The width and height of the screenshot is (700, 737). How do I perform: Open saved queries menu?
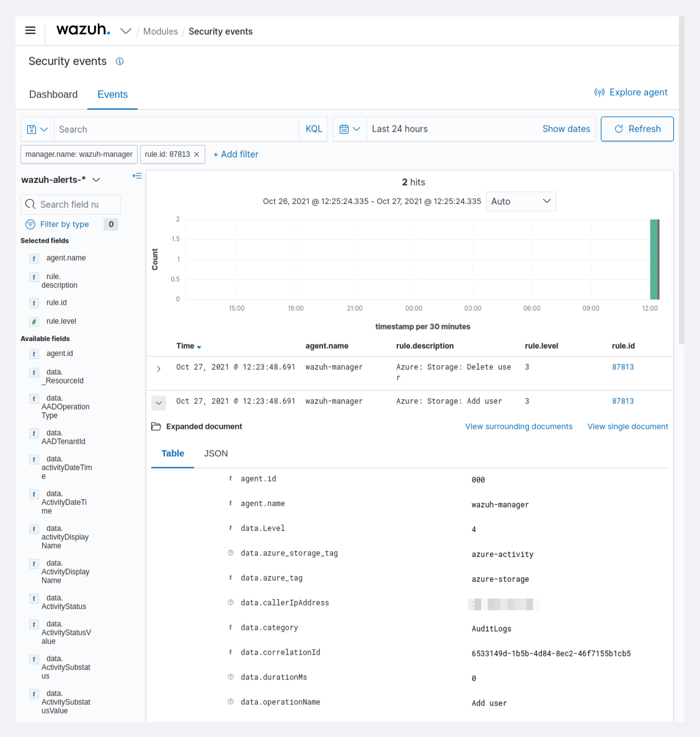[x=38, y=129]
